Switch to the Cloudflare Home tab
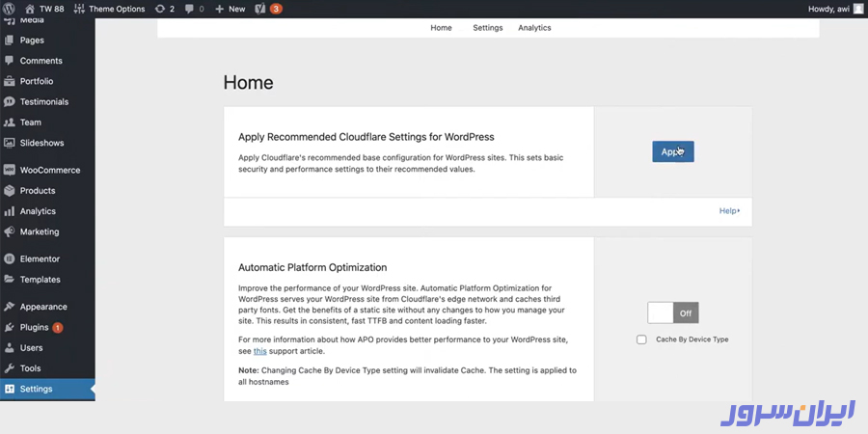This screenshot has width=868, height=434. [441, 28]
